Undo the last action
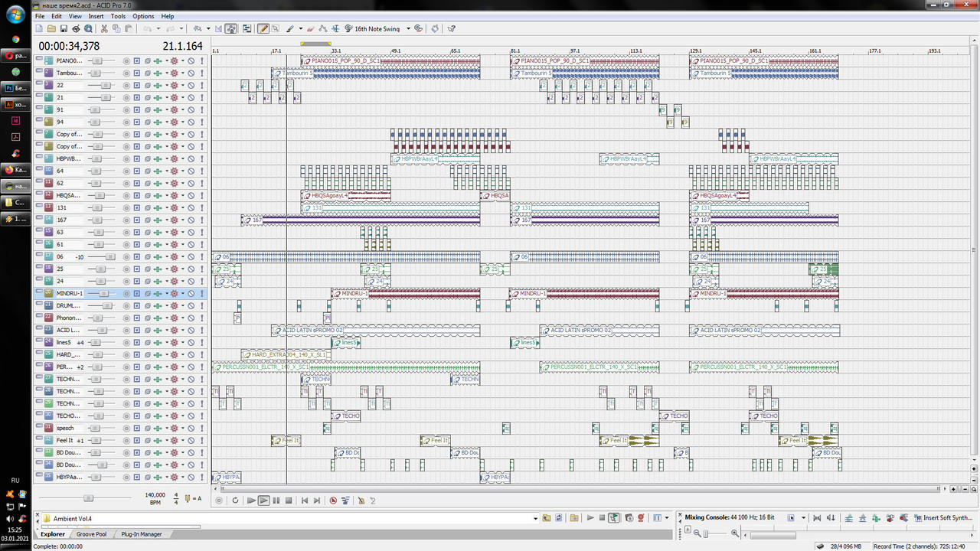Image resolution: width=980 pixels, height=551 pixels. pos(147,28)
